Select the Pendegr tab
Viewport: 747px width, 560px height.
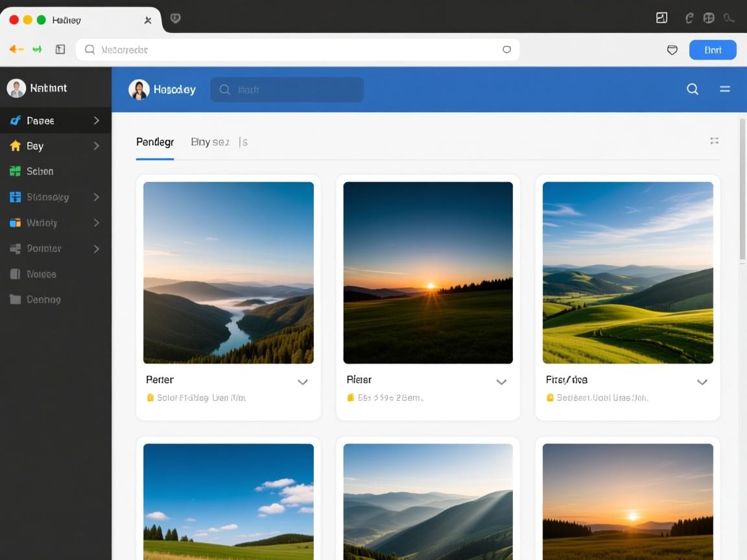tap(155, 142)
